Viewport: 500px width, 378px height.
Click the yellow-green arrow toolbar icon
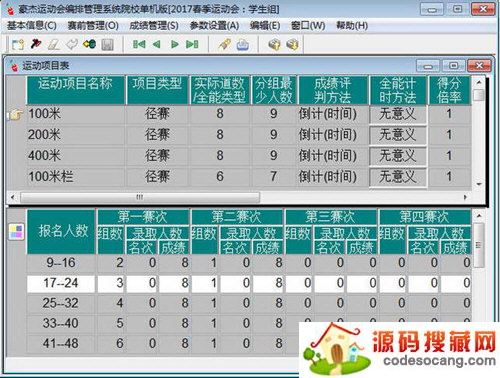(x=89, y=44)
